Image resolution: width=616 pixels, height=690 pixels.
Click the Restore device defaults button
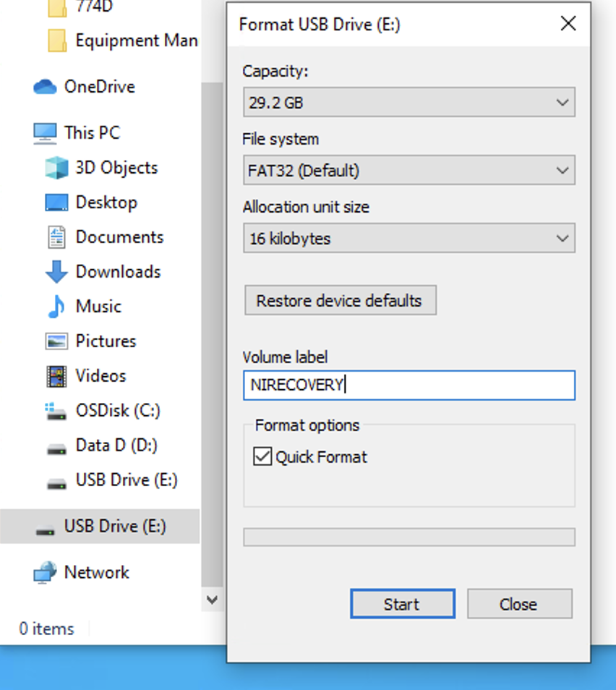[x=340, y=300]
